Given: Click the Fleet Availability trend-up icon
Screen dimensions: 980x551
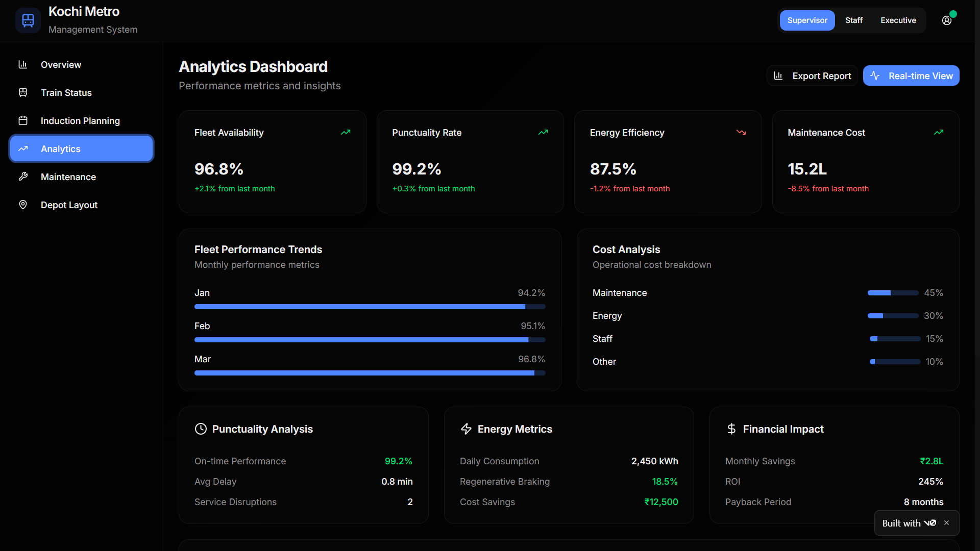Looking at the screenshot, I should pyautogui.click(x=346, y=132).
